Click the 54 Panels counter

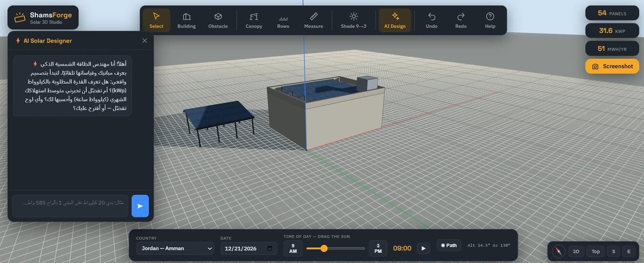pos(612,13)
